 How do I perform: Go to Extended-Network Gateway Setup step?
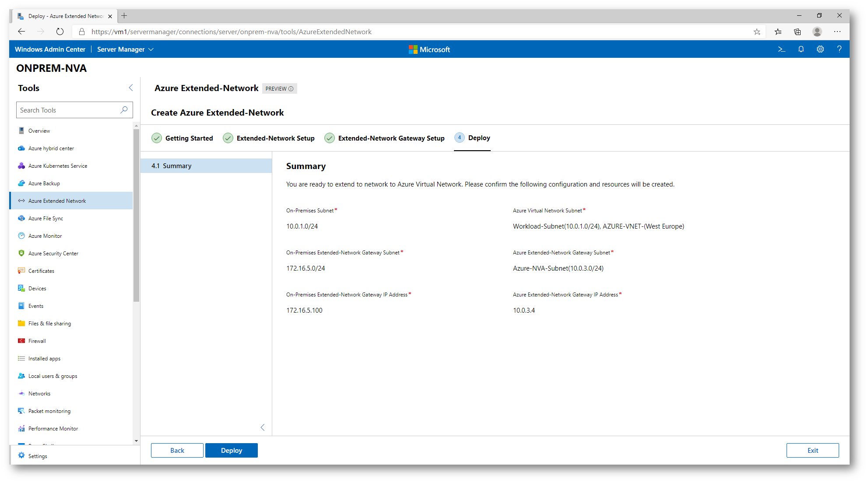pyautogui.click(x=384, y=138)
